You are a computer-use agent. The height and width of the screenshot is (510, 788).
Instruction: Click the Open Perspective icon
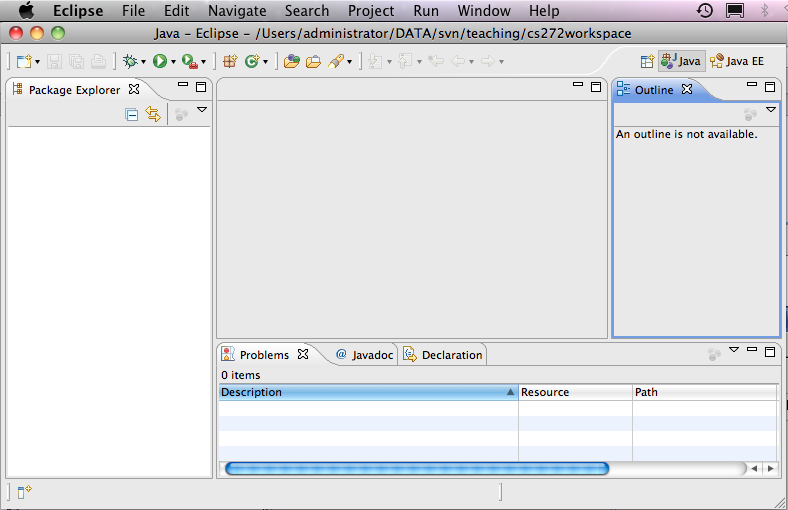(647, 61)
